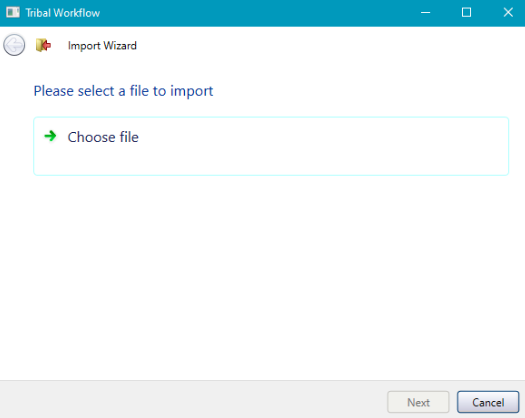The height and width of the screenshot is (418, 525).
Task: Click the round back arrow button
Action: click(x=14, y=45)
